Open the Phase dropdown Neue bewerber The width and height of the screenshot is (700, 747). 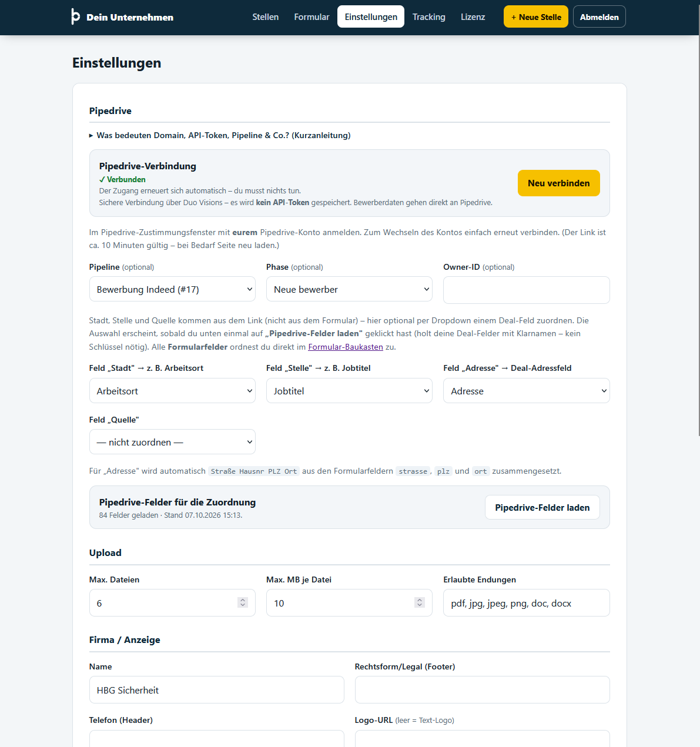(x=349, y=289)
